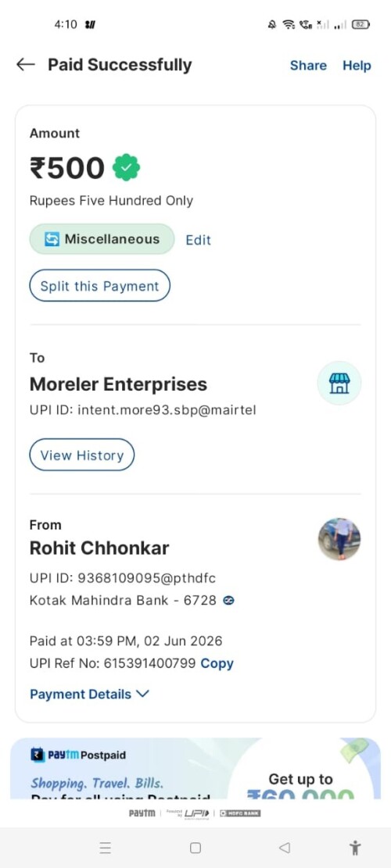The width and height of the screenshot is (391, 868).
Task: Tap the Android back triangle button
Action: [x=284, y=848]
